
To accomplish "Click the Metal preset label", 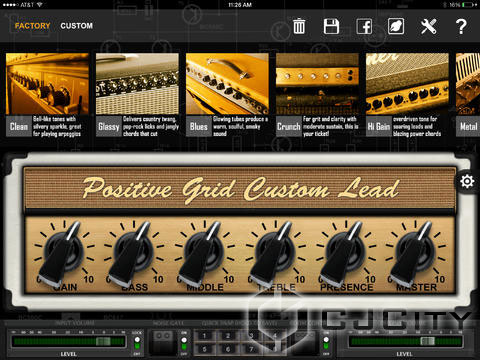I will (x=468, y=126).
